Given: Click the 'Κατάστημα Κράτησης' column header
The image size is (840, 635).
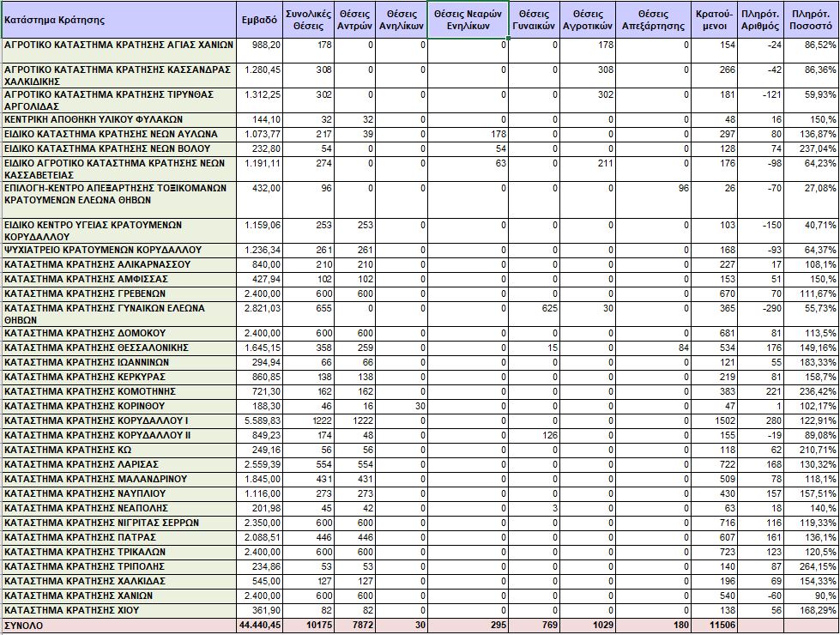Looking at the screenshot, I should point(118,19).
